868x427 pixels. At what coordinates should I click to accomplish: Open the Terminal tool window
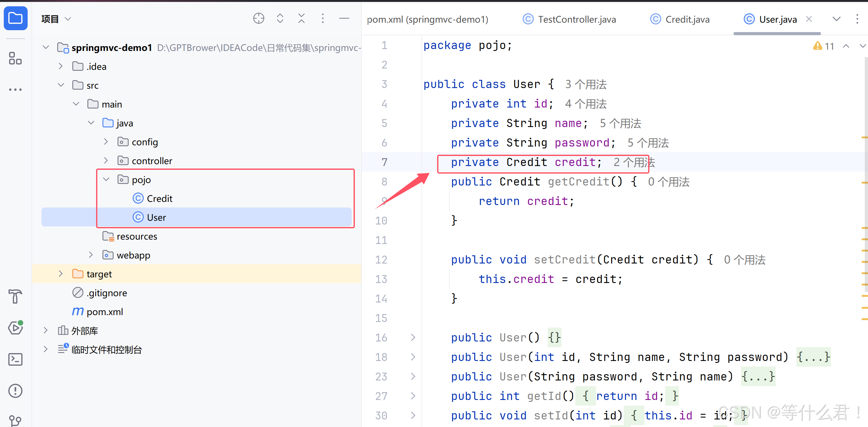[x=15, y=359]
